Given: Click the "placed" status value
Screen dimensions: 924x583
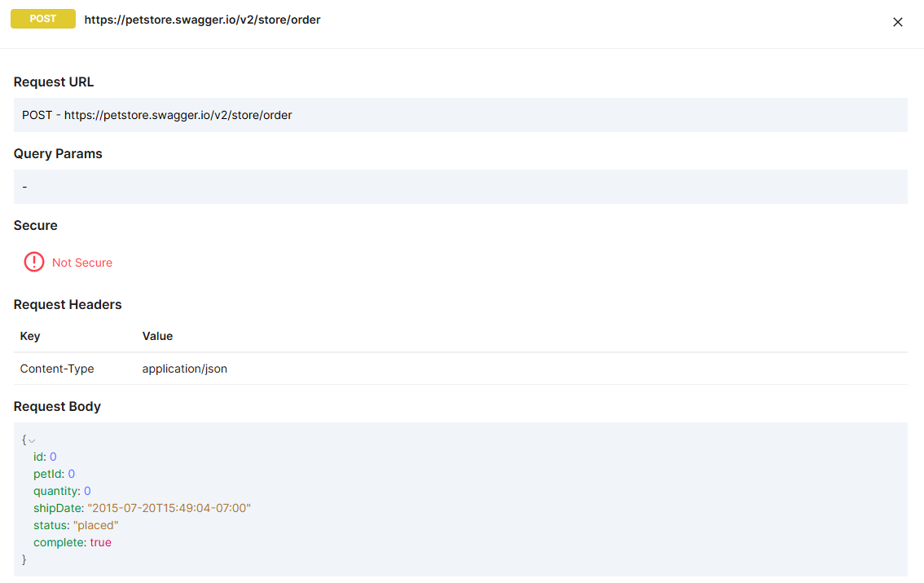Looking at the screenshot, I should tap(96, 525).
